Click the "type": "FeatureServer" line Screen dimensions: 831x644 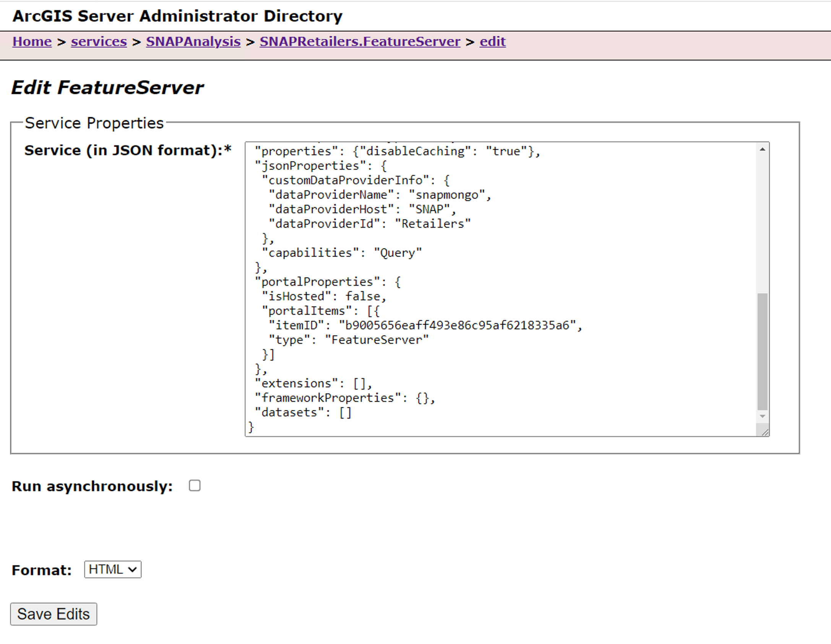[349, 340]
